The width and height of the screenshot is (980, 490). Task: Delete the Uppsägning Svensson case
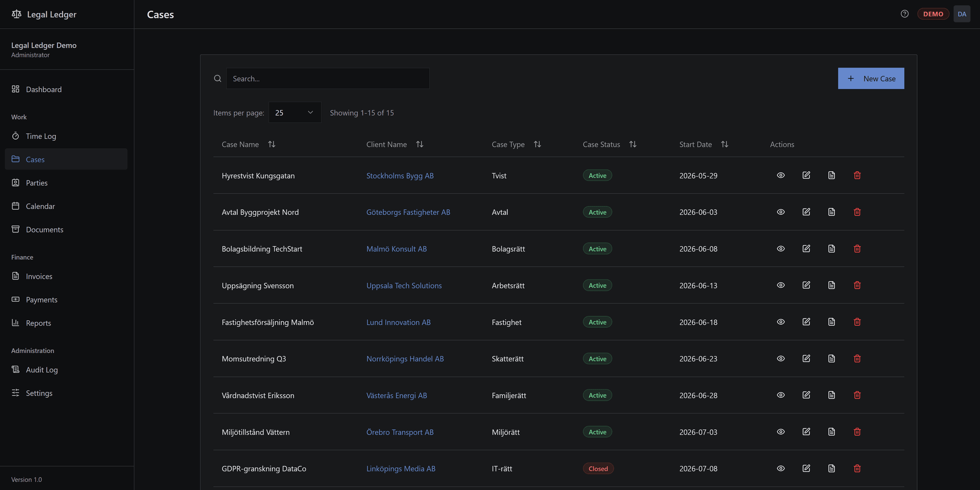click(857, 285)
